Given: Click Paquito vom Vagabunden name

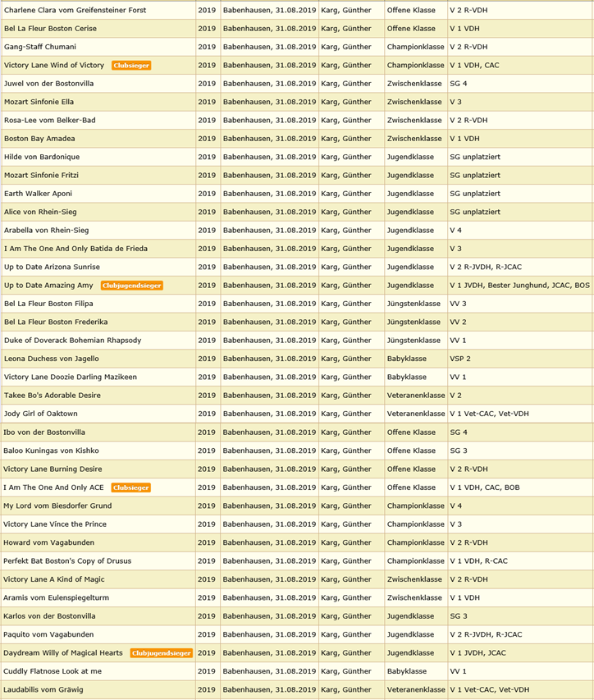Looking at the screenshot, I should 48,634.
